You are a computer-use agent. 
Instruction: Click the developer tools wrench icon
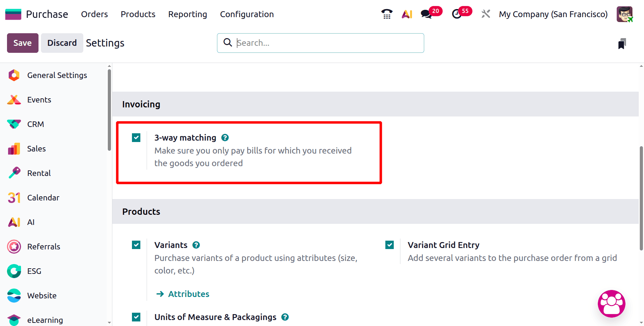pyautogui.click(x=485, y=14)
